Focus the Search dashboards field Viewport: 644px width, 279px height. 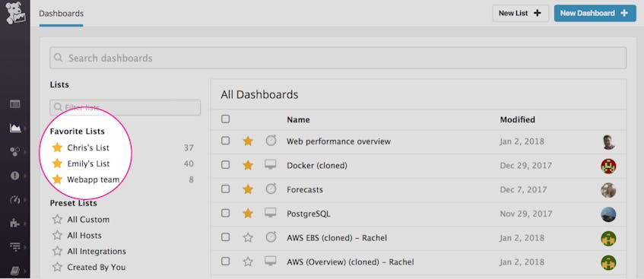pyautogui.click(x=338, y=58)
